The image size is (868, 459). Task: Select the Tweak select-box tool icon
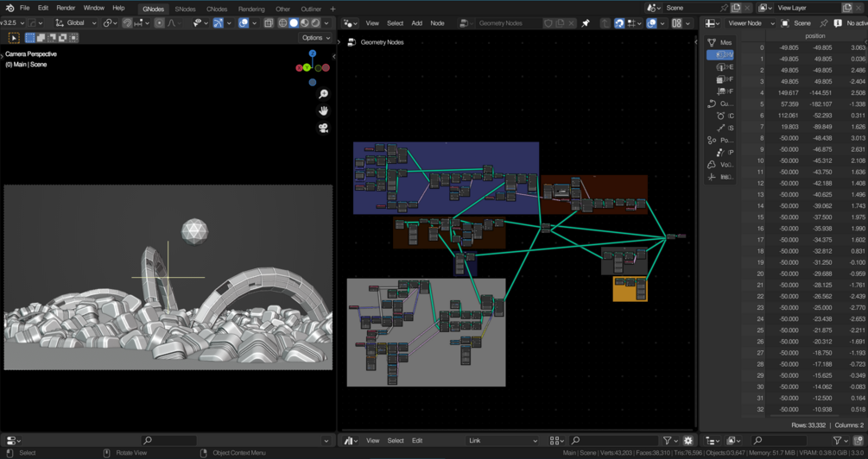(14, 38)
